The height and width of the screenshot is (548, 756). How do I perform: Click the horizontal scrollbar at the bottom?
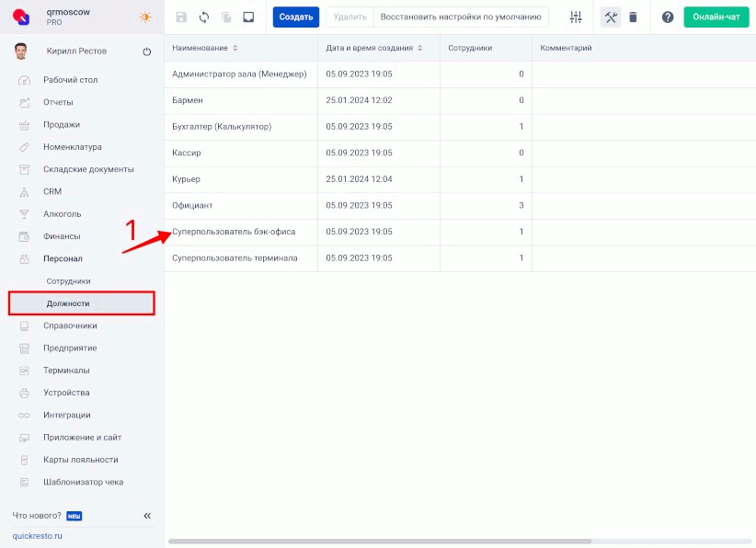381,542
